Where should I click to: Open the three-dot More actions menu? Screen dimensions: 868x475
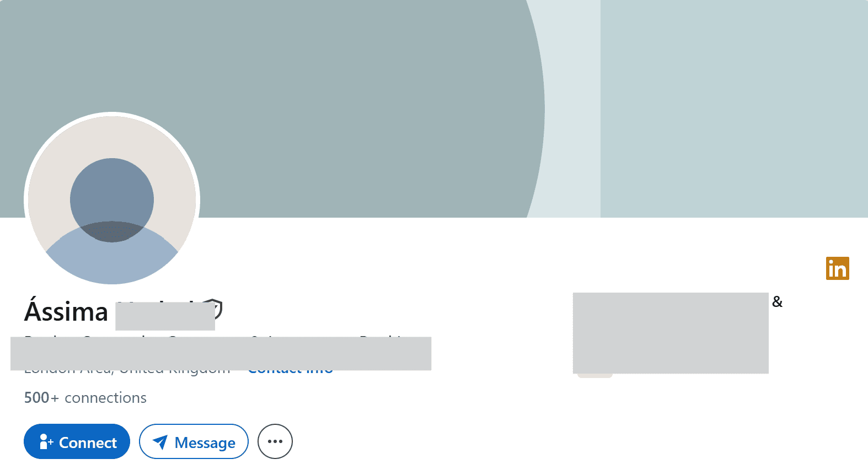click(275, 441)
